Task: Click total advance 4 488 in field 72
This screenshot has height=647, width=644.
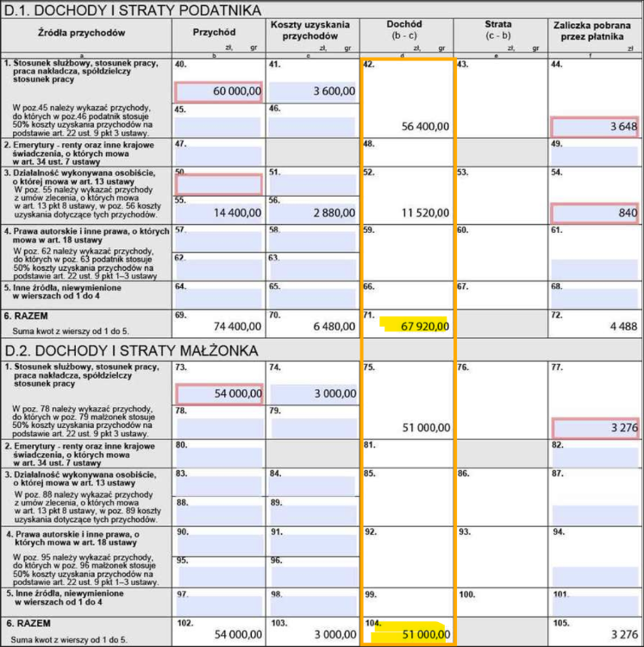Action: [x=624, y=326]
